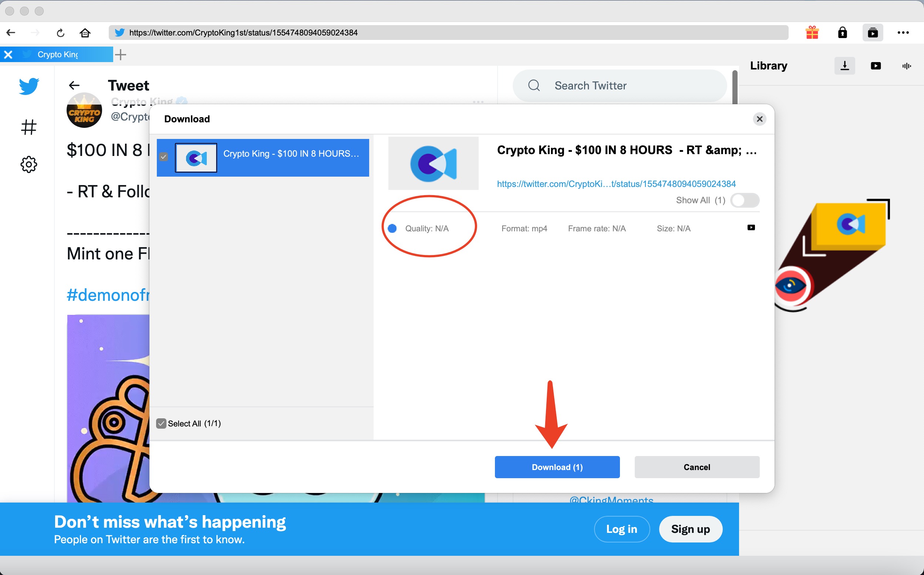Click the Download (1) button
The image size is (924, 575).
point(557,467)
